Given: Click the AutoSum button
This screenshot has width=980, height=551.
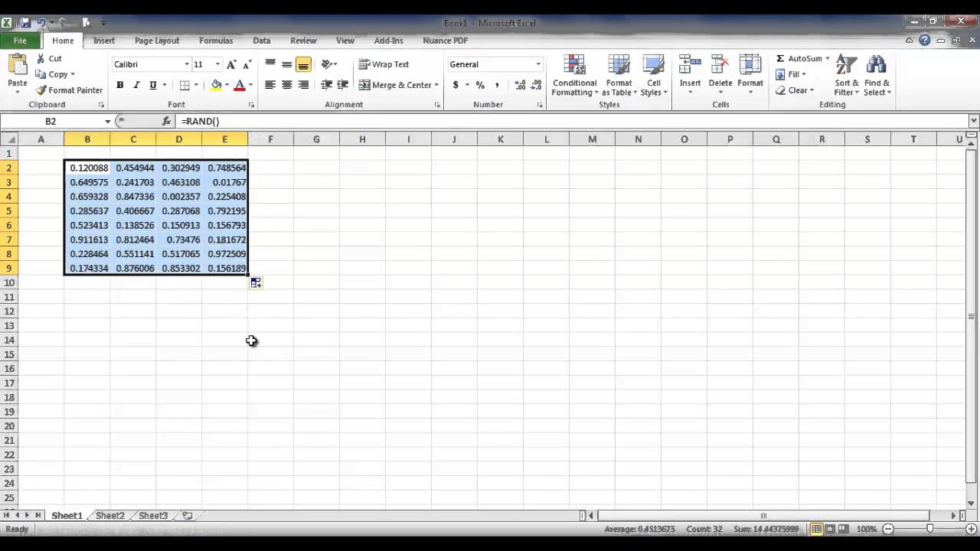Looking at the screenshot, I should tap(799, 58).
